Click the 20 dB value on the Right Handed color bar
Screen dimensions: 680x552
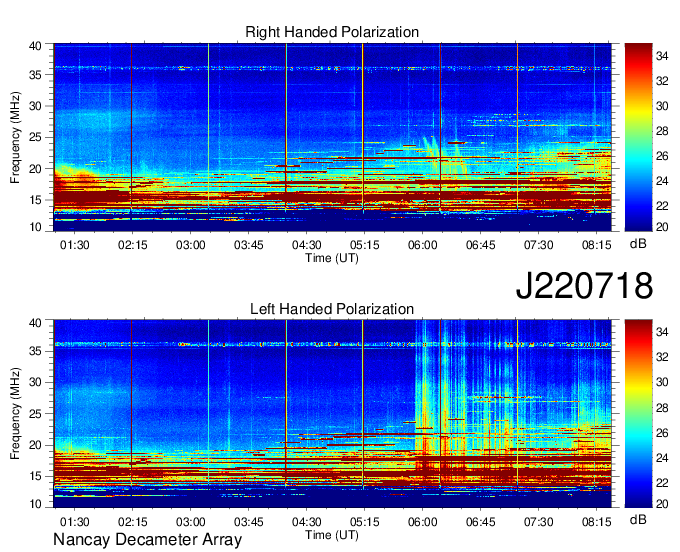coord(662,227)
